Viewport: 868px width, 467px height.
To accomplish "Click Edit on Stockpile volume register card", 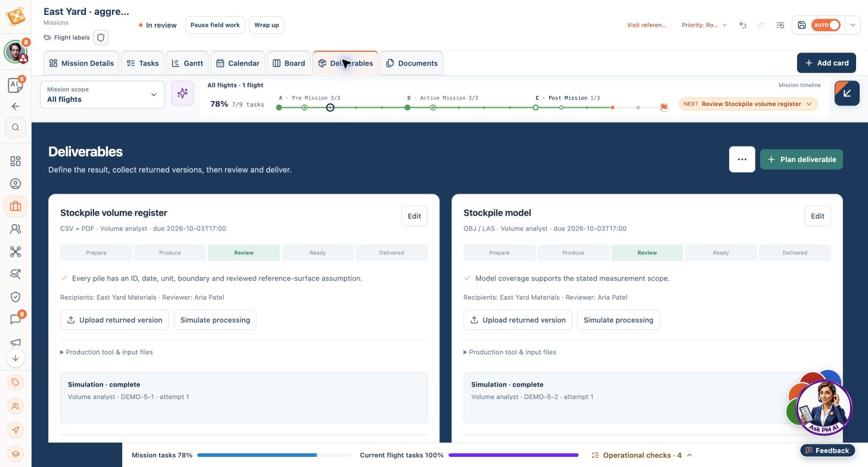I will pos(414,216).
